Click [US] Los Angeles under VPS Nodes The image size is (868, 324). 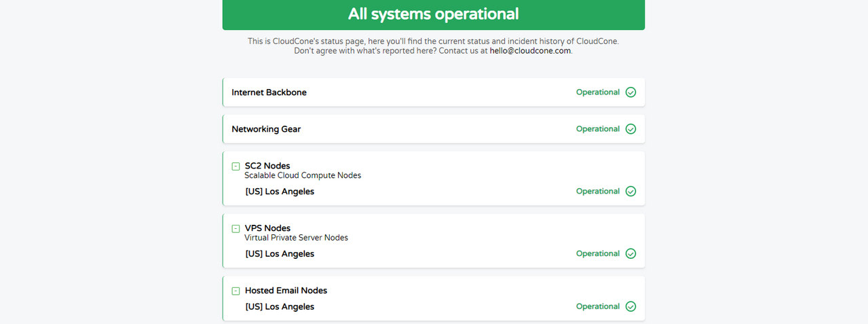(x=280, y=254)
